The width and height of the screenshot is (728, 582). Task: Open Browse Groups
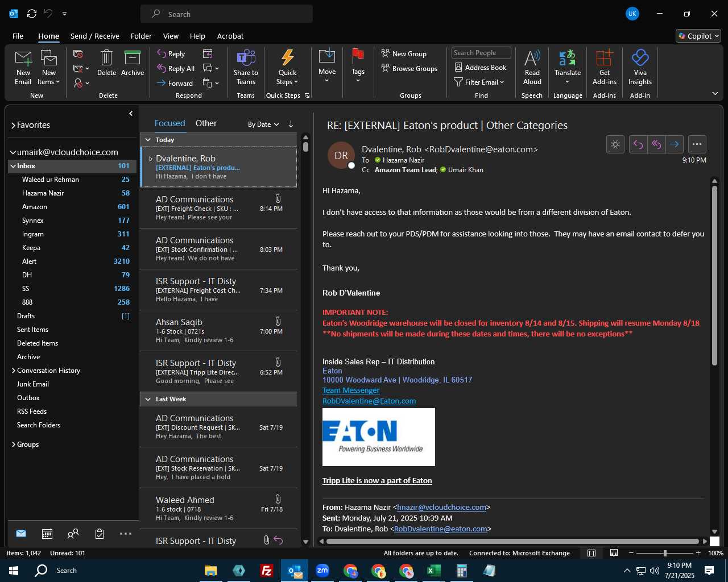pos(409,69)
